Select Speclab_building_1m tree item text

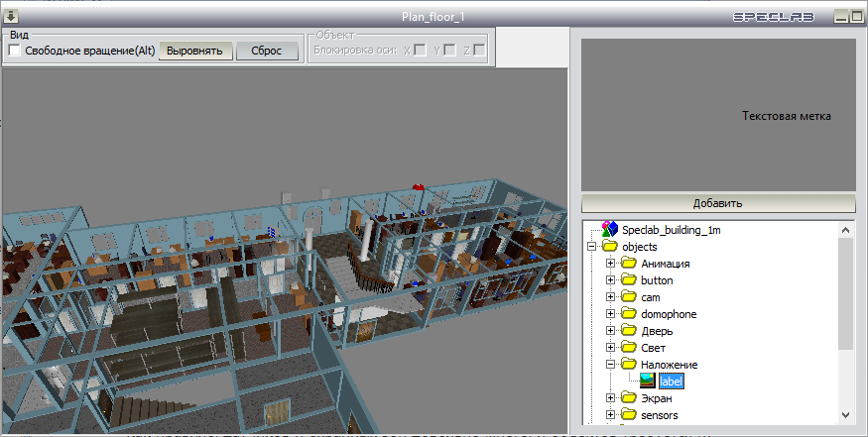coord(671,230)
